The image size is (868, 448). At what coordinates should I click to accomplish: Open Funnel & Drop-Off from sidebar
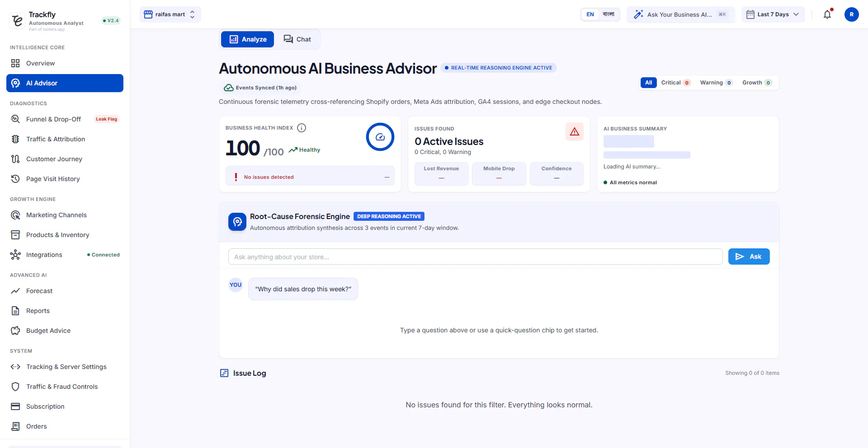[x=65, y=119]
